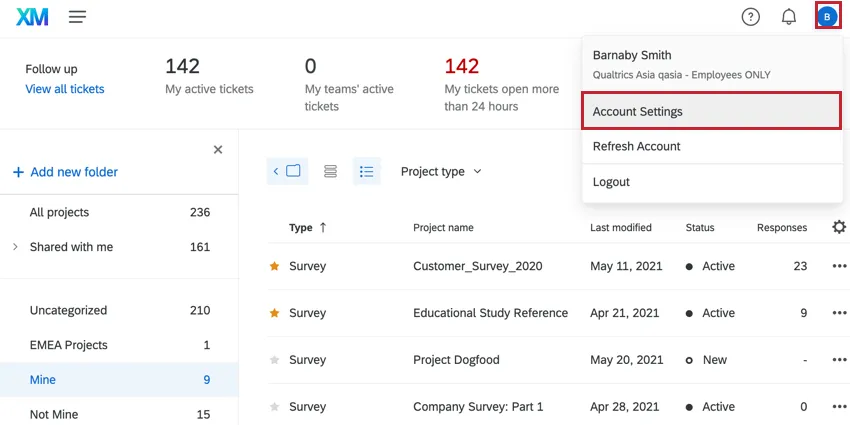Click the user account avatar icon

coord(827,17)
